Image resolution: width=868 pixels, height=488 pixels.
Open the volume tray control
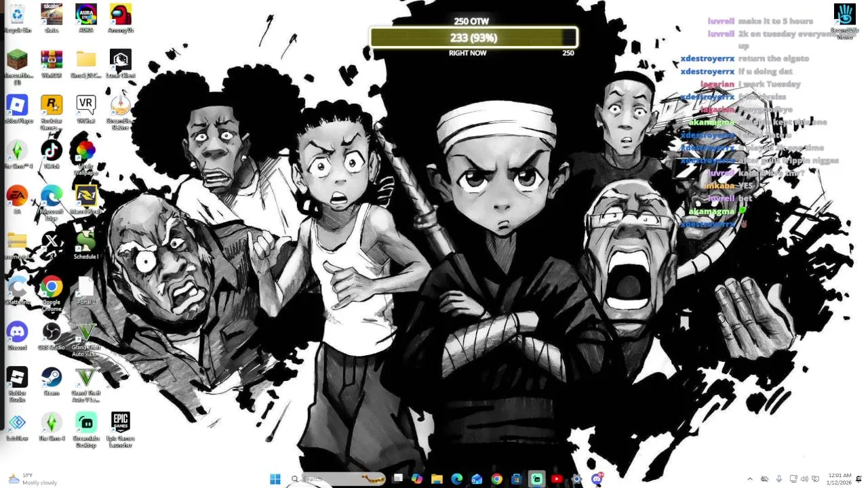coord(804,479)
